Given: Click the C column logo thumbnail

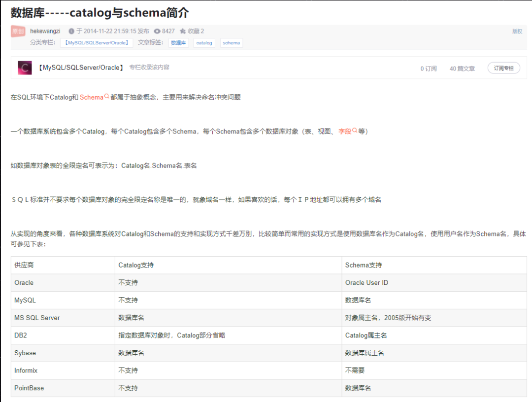Looking at the screenshot, I should coord(24,67).
